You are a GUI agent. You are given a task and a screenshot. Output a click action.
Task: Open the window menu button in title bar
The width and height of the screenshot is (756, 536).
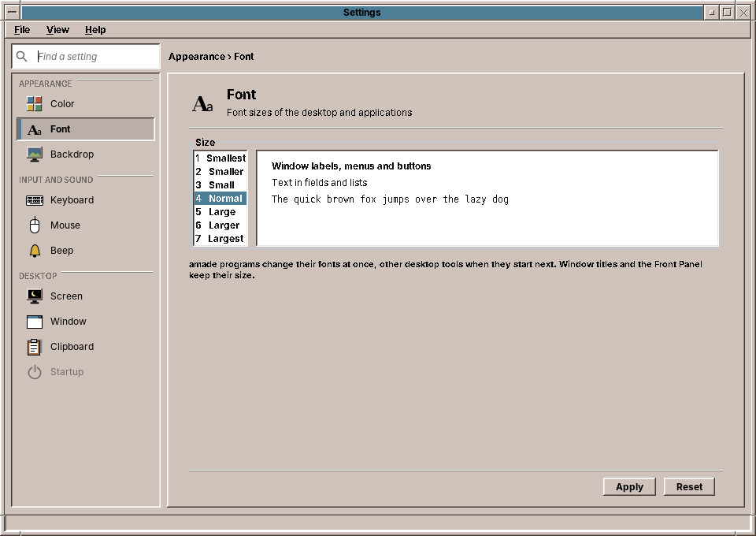13,13
